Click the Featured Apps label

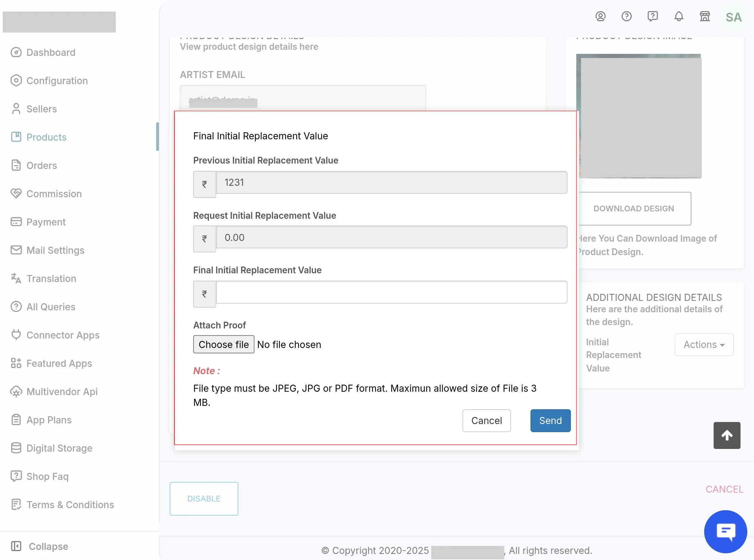(x=59, y=363)
